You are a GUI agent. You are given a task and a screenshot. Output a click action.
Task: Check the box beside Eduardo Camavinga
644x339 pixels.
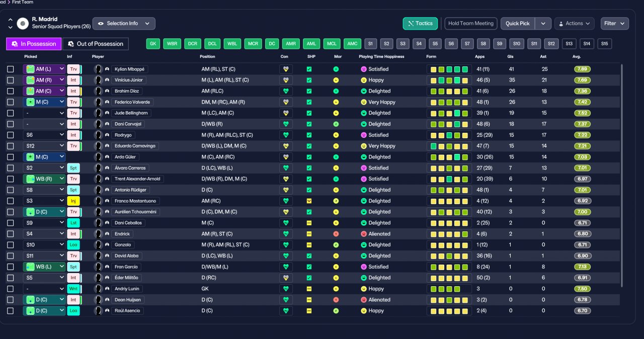coord(11,146)
